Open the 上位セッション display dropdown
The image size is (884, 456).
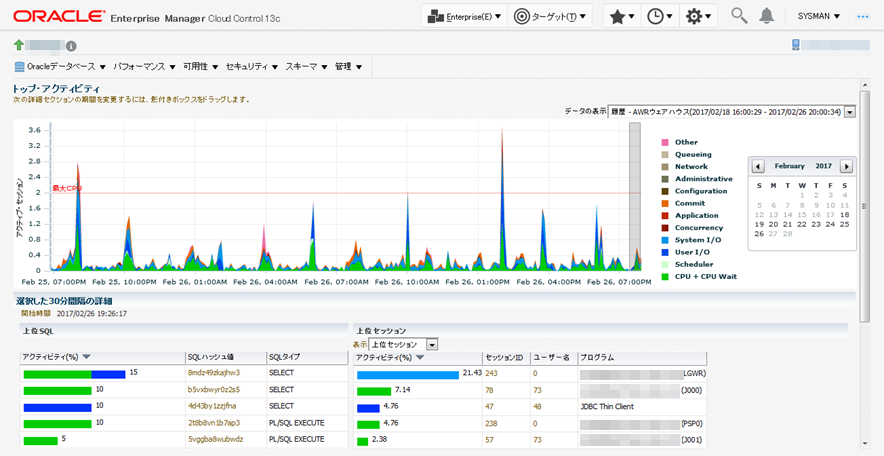(x=431, y=344)
